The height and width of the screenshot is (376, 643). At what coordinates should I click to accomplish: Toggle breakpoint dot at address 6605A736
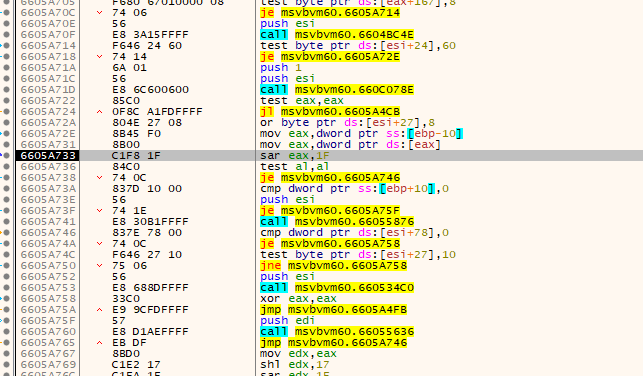(7, 166)
